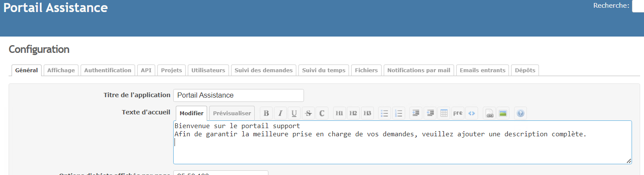The image size is (644, 175).
Task: Insert an image via the toolbar
Action: pyautogui.click(x=503, y=113)
